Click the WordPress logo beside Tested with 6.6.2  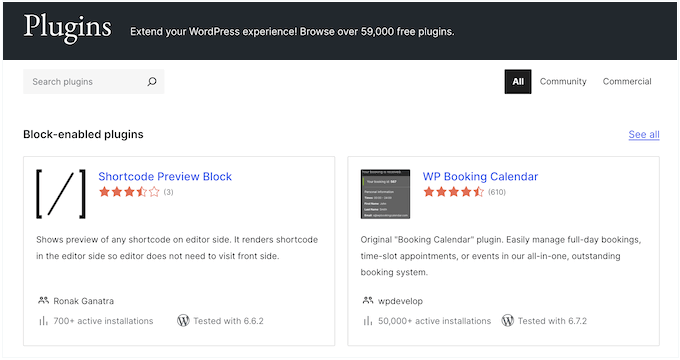[183, 321]
